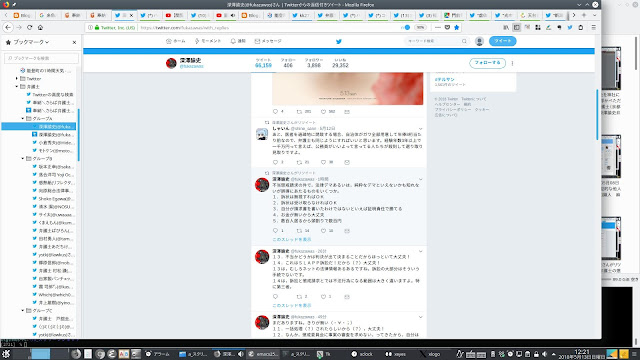Collapse the 弁護士 bookmark folder
640x360 pixels.
pos(17,87)
